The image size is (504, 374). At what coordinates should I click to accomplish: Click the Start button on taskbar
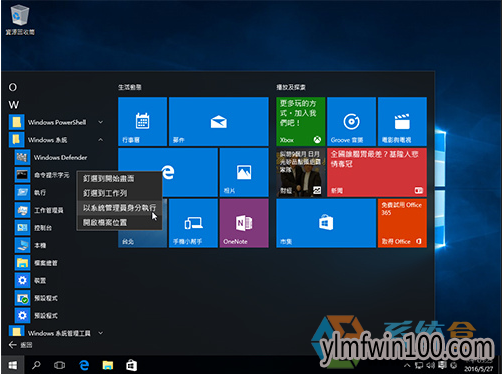[x=13, y=365]
